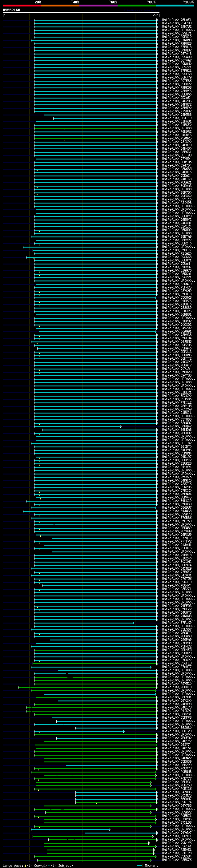Click the orange ~40% identity legend bar
Image resolution: width=197 pixels, height=868 pixels.
click(x=60, y=6)
